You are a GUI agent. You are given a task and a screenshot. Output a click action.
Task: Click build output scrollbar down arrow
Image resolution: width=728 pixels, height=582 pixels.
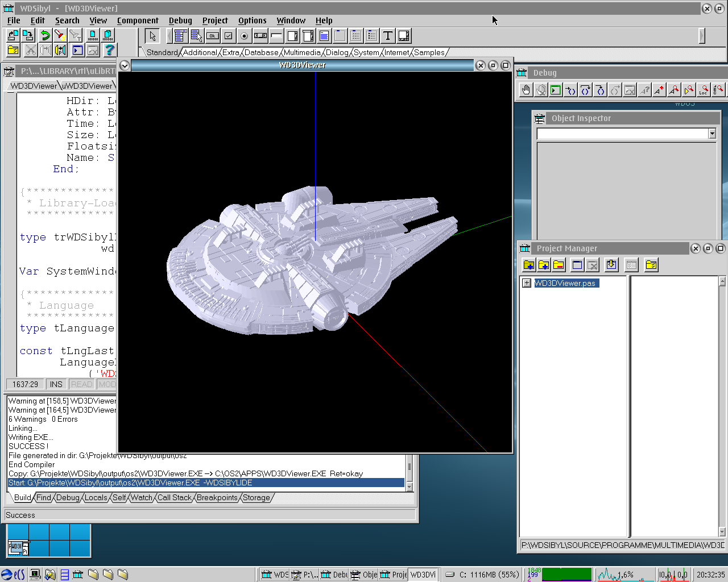409,487
